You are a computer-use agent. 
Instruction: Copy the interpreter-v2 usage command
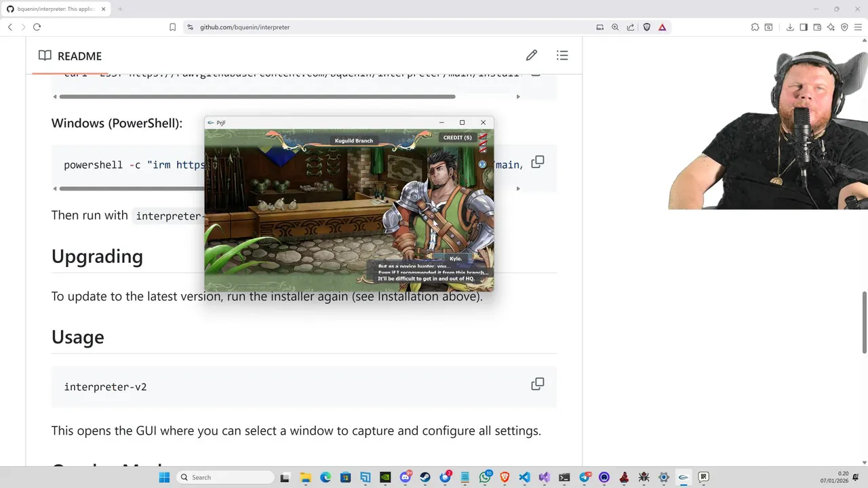coord(538,384)
